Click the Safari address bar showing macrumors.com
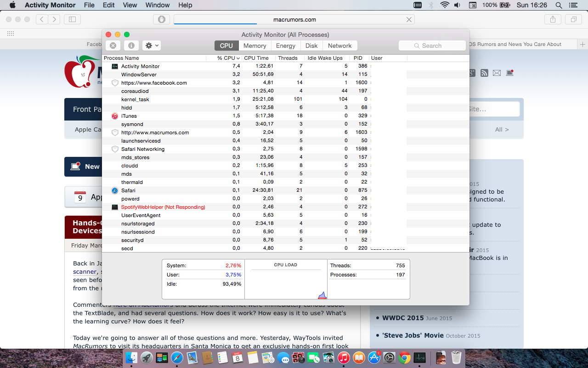588x368 pixels. coord(294,19)
